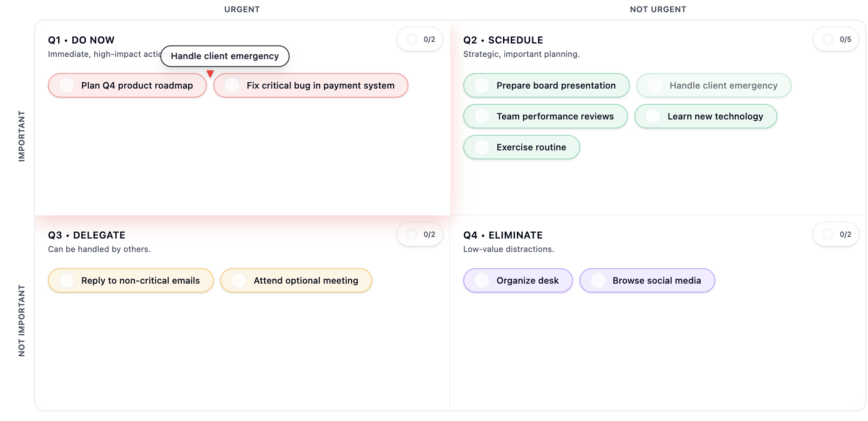
Task: Click the "Handle client emergency" drag tooltip
Action: click(225, 56)
